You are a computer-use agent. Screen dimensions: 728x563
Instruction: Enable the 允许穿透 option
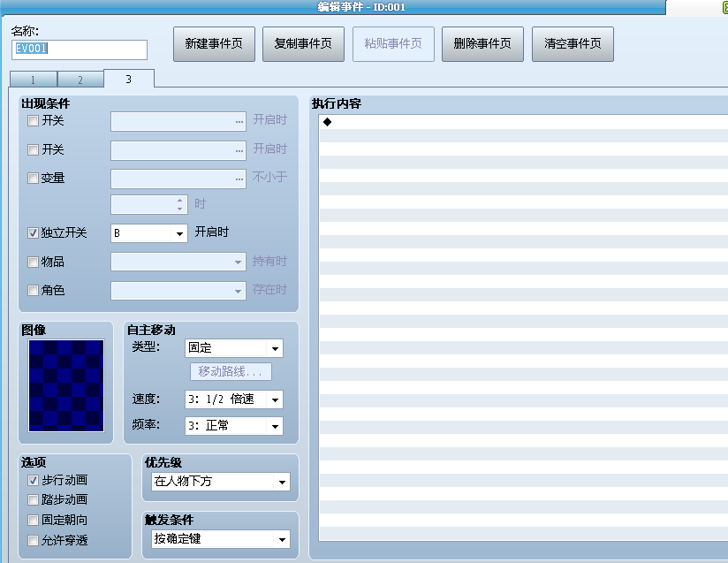[33, 540]
